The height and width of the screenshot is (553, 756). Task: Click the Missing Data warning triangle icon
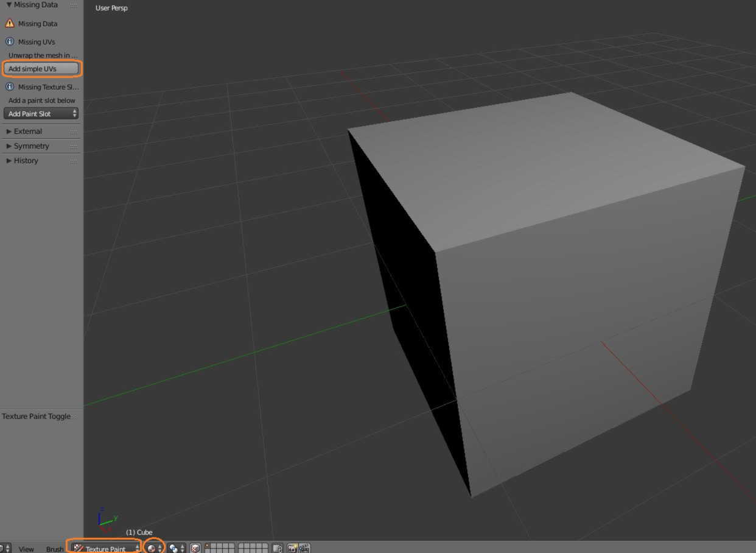coord(10,24)
